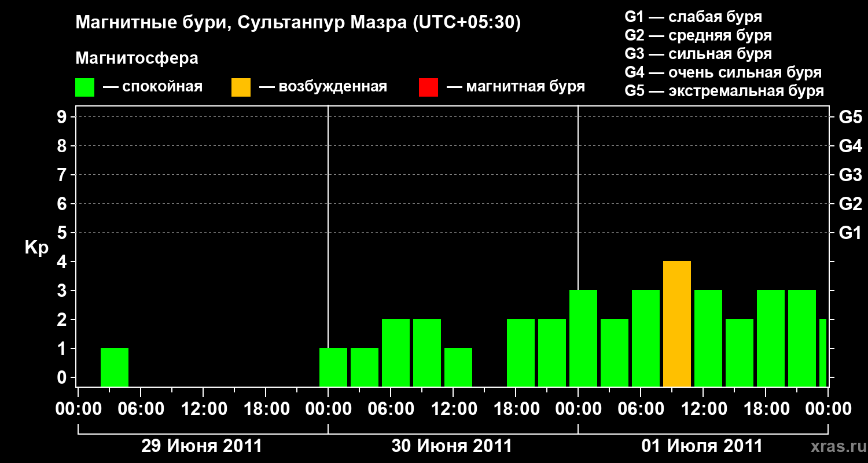The height and width of the screenshot is (463, 868).
Task: Click the '29 Июня 2011' date label
Action: point(202,446)
